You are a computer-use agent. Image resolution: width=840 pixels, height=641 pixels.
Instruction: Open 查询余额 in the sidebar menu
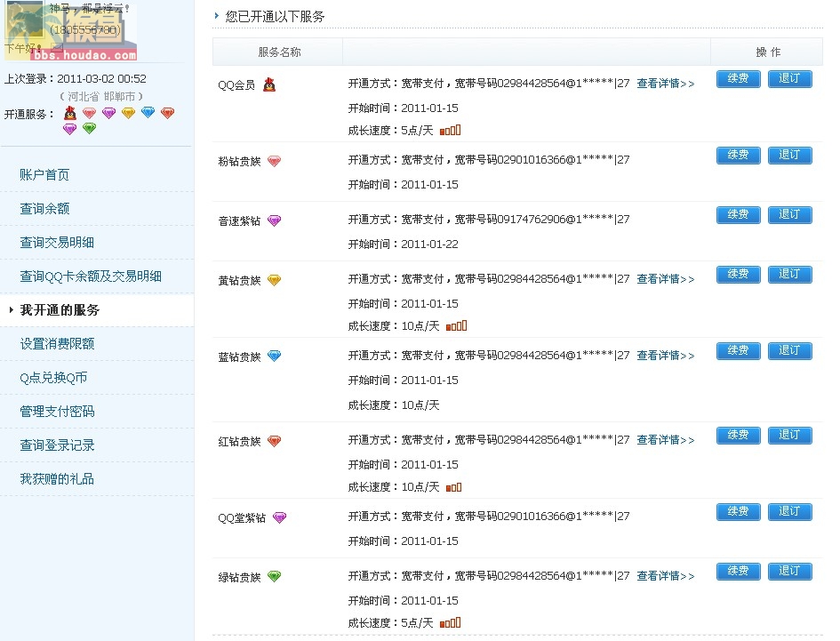point(44,209)
